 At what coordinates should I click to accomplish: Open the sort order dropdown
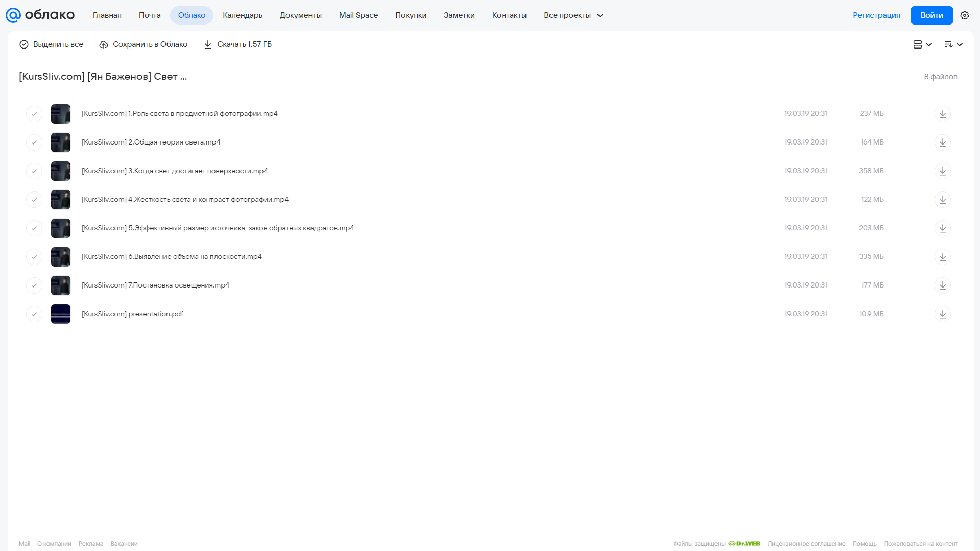pyautogui.click(x=953, y=44)
